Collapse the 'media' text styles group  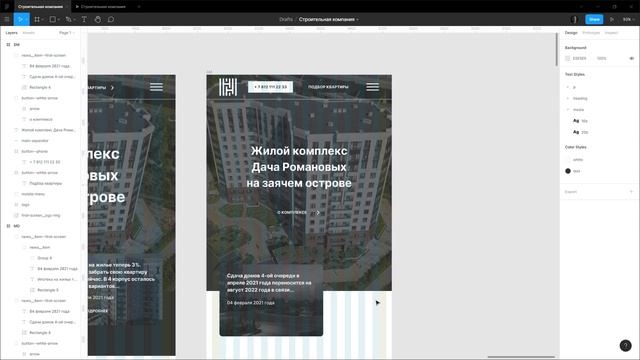tap(568, 110)
